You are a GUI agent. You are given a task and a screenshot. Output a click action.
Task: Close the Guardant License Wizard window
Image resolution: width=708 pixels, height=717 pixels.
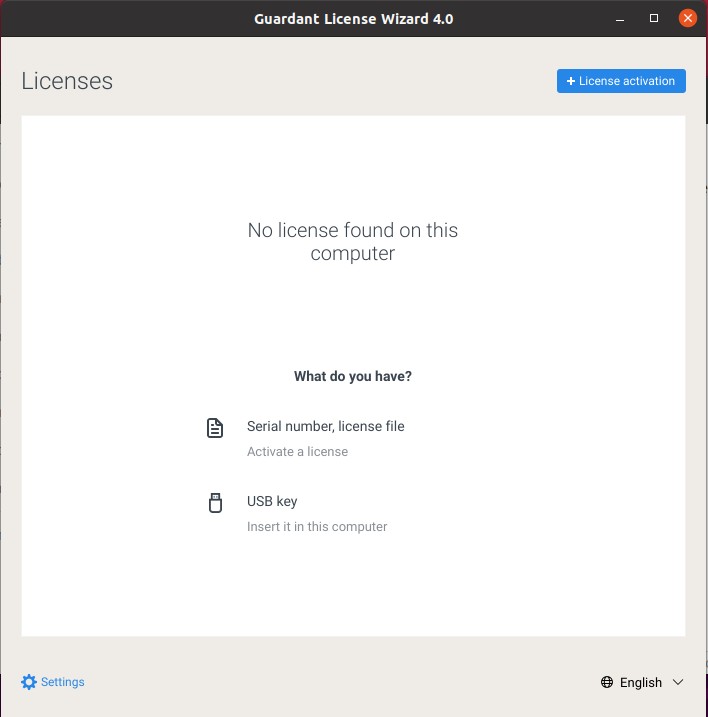coord(687,18)
